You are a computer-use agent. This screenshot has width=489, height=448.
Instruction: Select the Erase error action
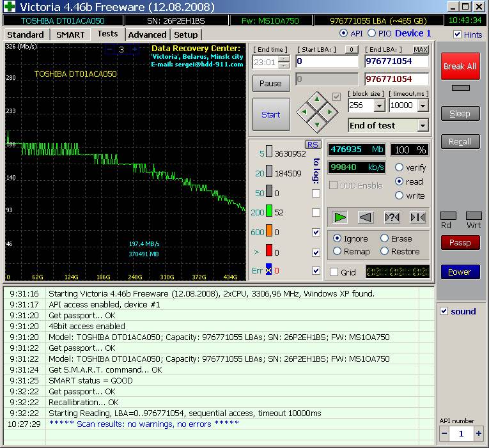pyautogui.click(x=384, y=238)
